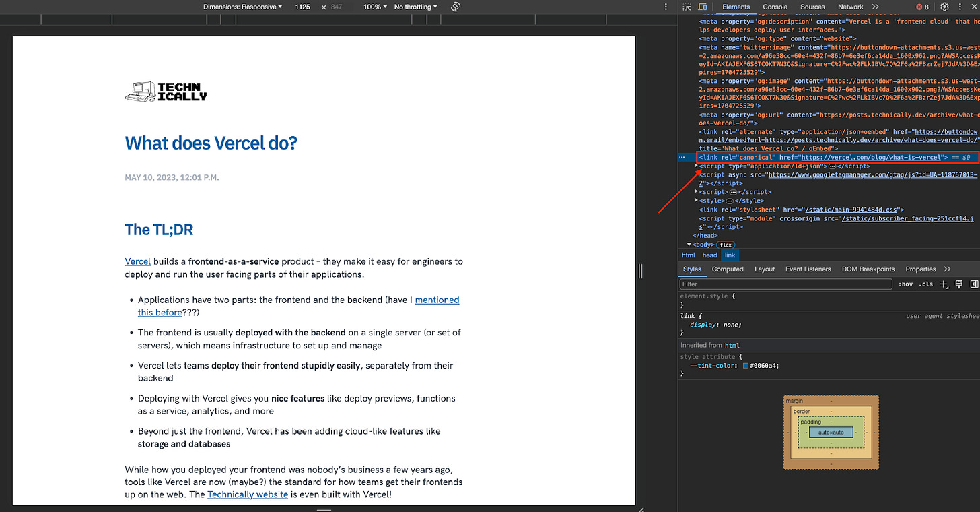Open the No throttling dropdown
Image resolution: width=980 pixels, height=512 pixels.
coord(415,7)
